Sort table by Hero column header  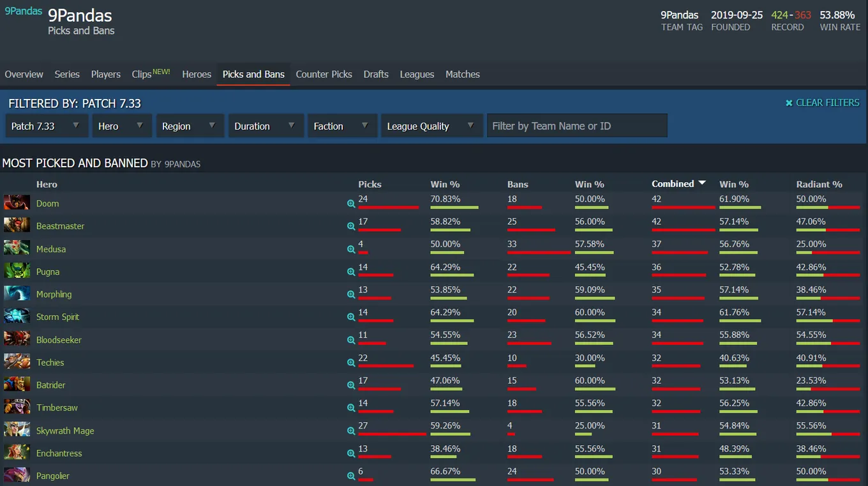point(47,184)
